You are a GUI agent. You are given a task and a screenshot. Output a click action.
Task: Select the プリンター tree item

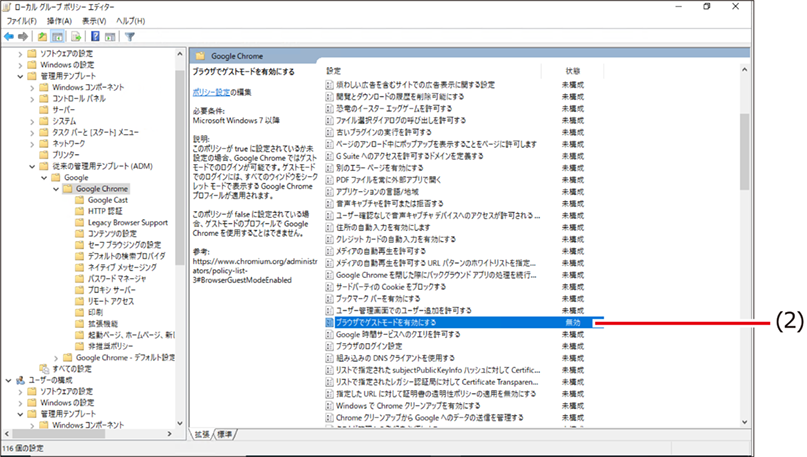(65, 155)
